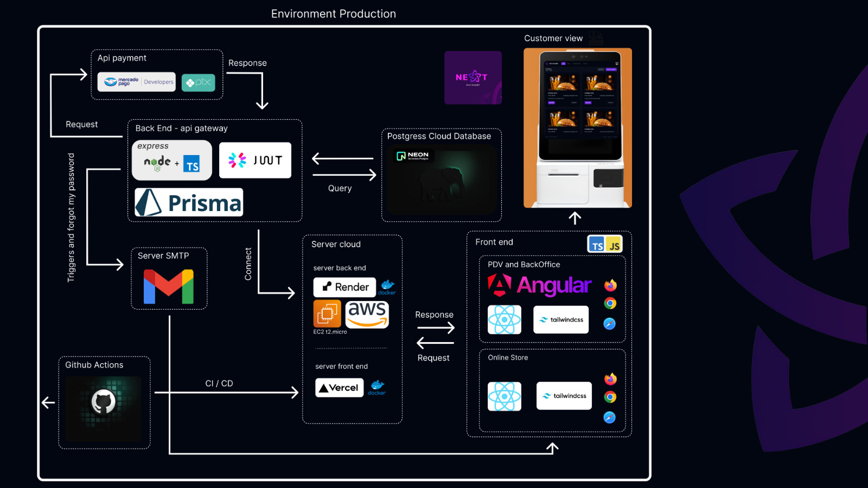Click the Chrome icon in PDV and BackOffice

[x=610, y=304]
